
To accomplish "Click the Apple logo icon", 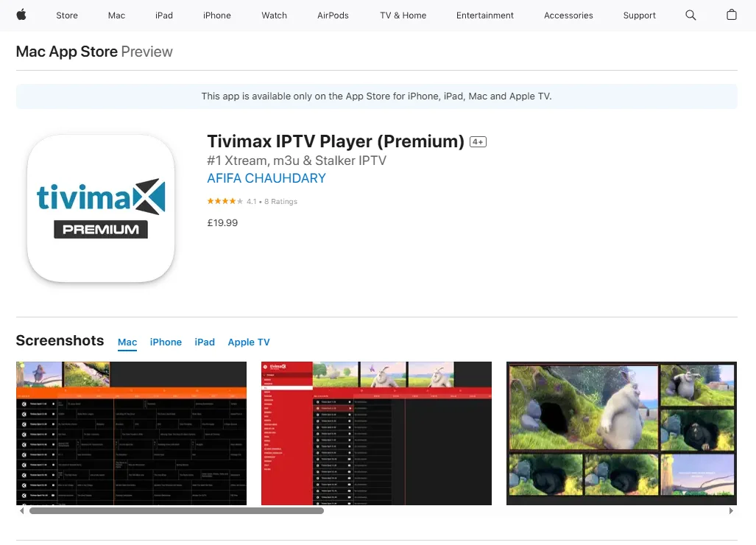I will [21, 15].
